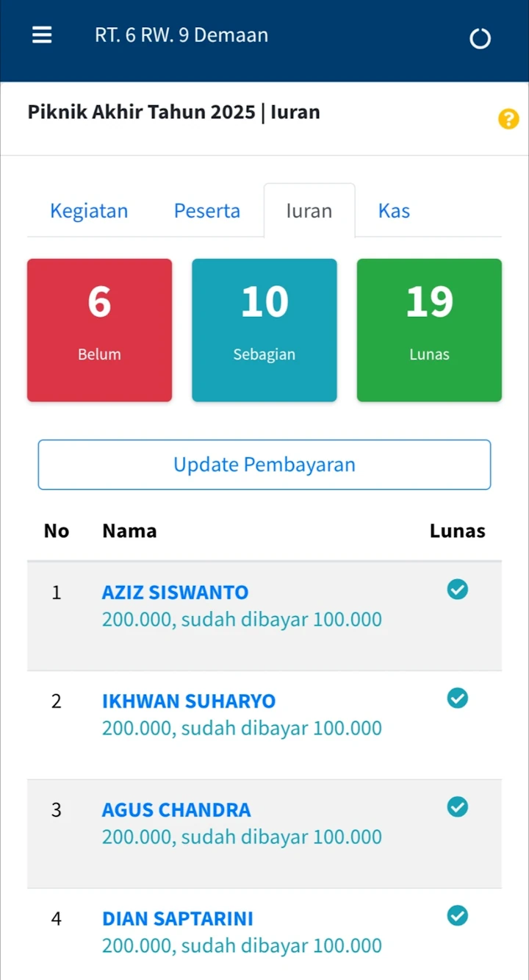
Task: Select the Iuran tab
Action: 309,211
